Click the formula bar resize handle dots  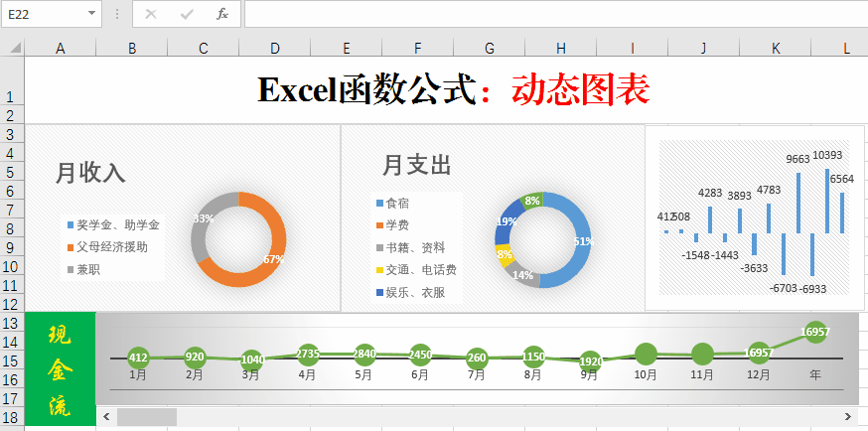point(117,14)
